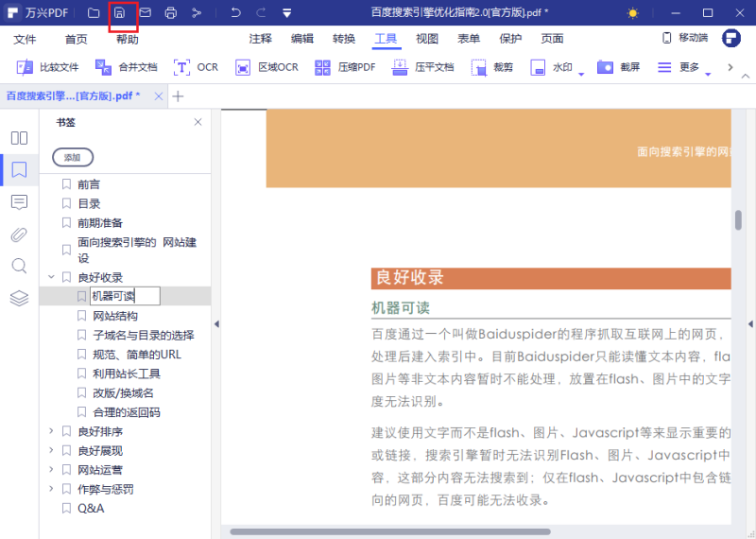756x539 pixels.
Task: Open a file with the folder icon
Action: point(94,13)
